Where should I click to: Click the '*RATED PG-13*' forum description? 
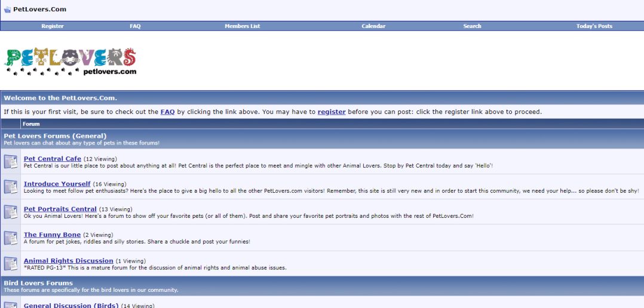(155, 268)
